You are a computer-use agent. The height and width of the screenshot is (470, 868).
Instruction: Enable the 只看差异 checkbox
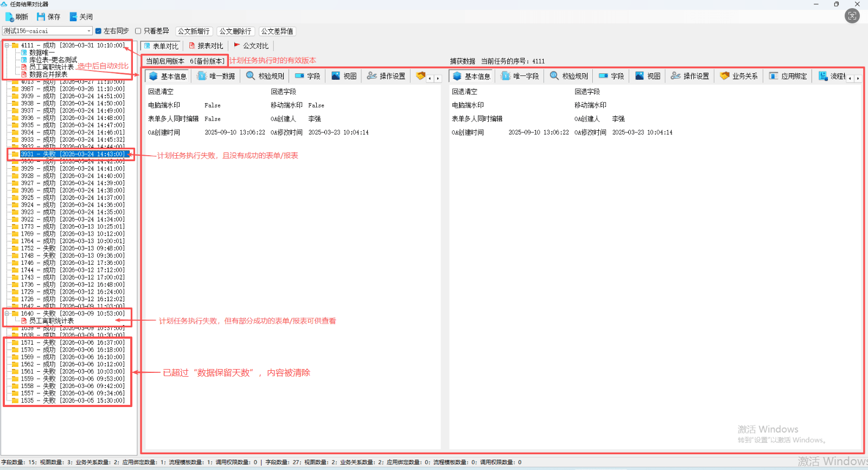click(x=138, y=31)
